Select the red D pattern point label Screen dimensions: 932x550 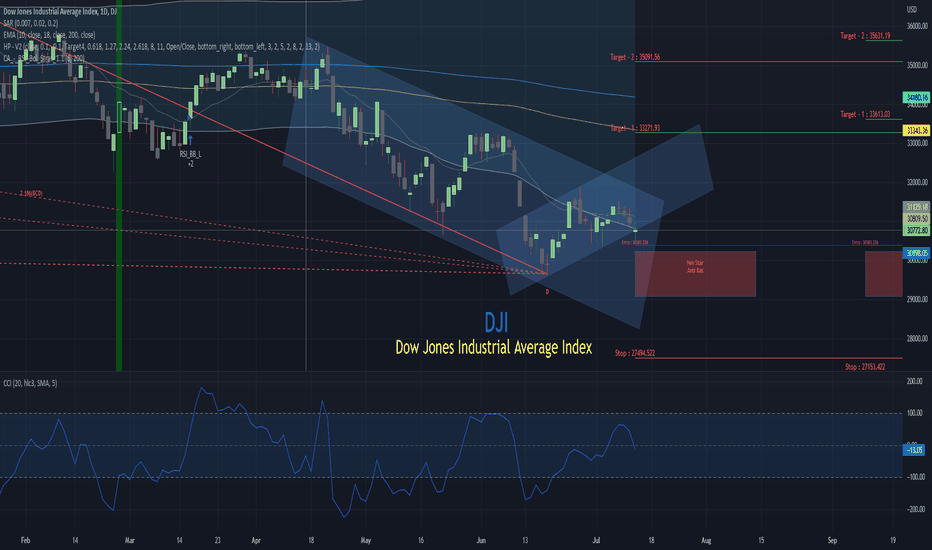pyautogui.click(x=547, y=292)
